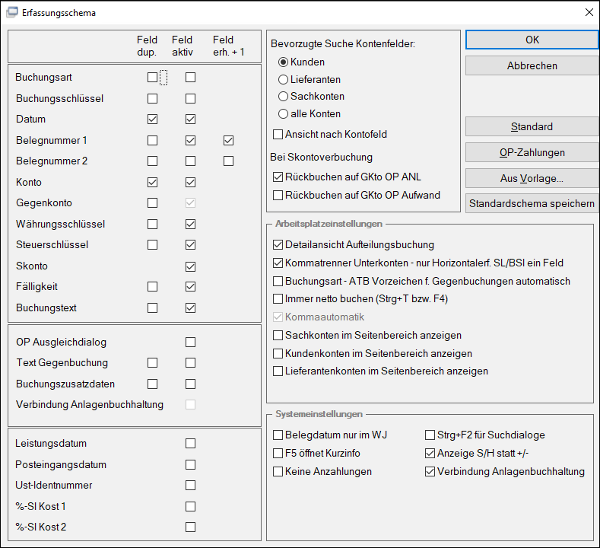Enable %-SI Kost 1 field
600x548 pixels.
coord(191,506)
